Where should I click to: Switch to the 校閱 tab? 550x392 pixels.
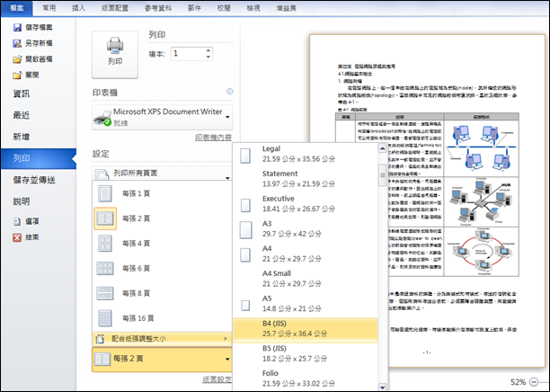tap(224, 8)
